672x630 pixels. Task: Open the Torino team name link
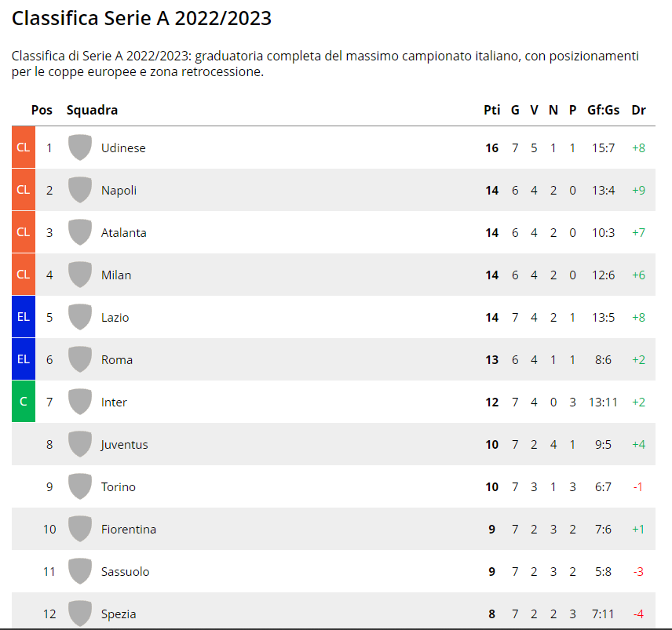119,487
